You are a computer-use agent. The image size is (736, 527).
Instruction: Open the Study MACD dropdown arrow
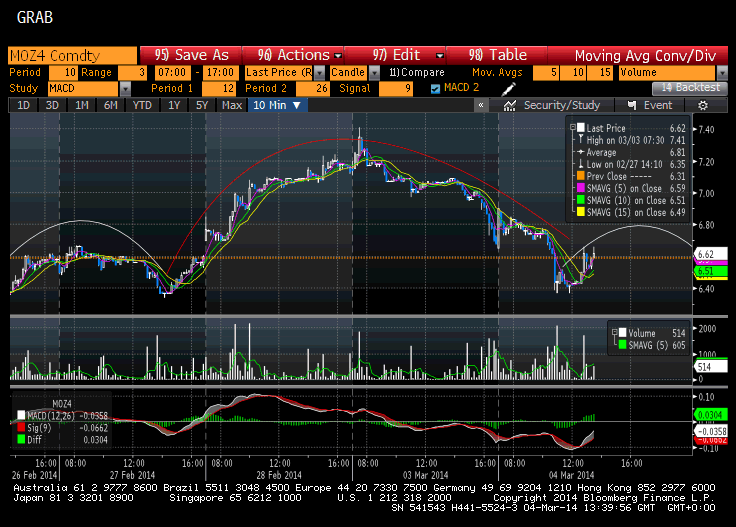click(x=125, y=89)
